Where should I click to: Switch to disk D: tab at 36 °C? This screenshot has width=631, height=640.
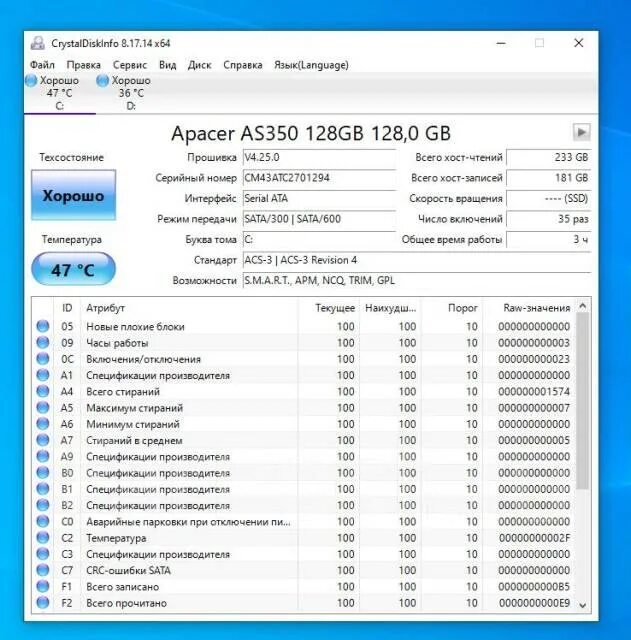coord(131,93)
